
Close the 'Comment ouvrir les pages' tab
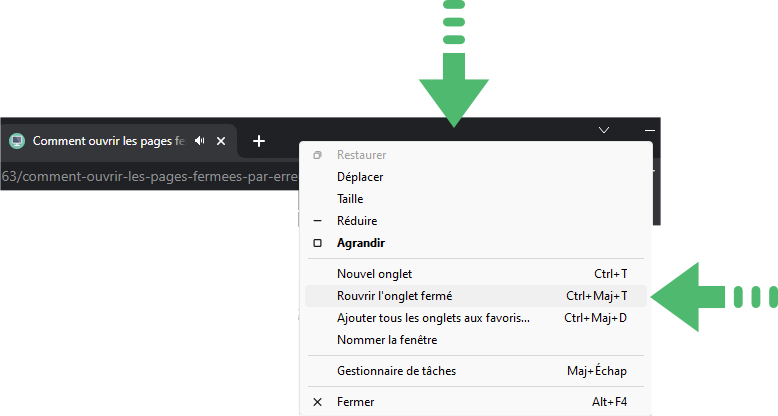tap(221, 141)
